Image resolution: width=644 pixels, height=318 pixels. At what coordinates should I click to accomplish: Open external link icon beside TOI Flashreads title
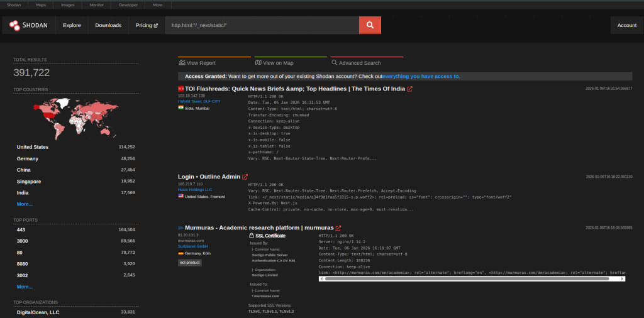(x=409, y=89)
